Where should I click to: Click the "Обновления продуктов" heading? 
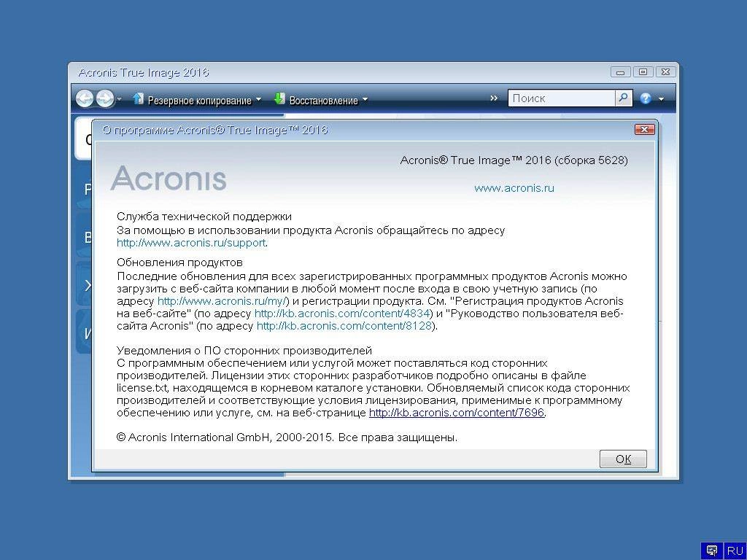179,262
